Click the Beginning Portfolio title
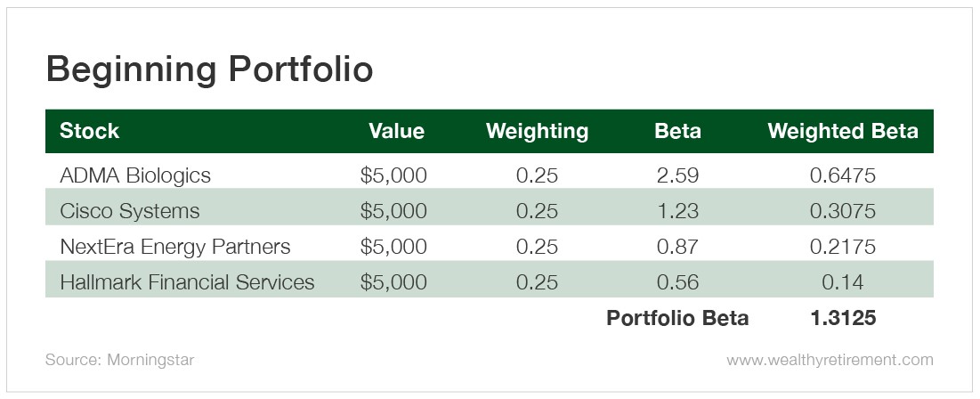The image size is (980, 399). (x=209, y=70)
